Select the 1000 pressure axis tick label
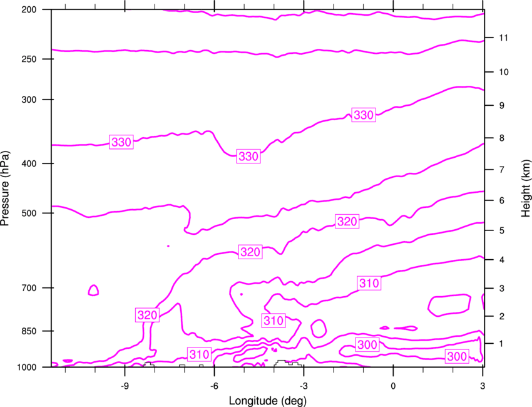The image size is (532, 407). (x=26, y=367)
